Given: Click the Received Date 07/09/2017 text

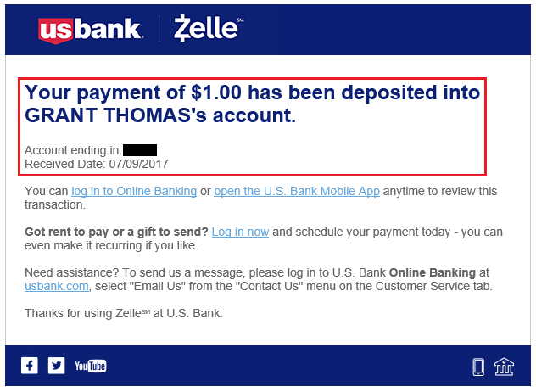Looking at the screenshot, I should (x=97, y=164).
